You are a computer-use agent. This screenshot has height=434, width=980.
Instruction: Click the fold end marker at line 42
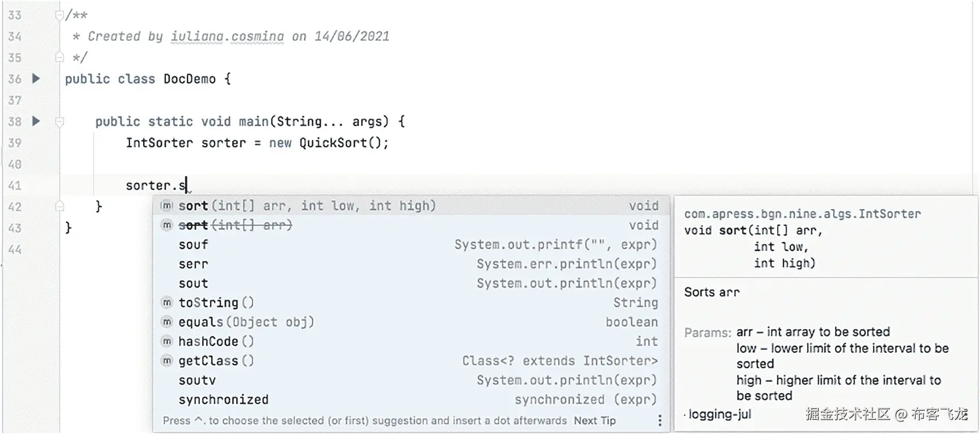tap(59, 206)
